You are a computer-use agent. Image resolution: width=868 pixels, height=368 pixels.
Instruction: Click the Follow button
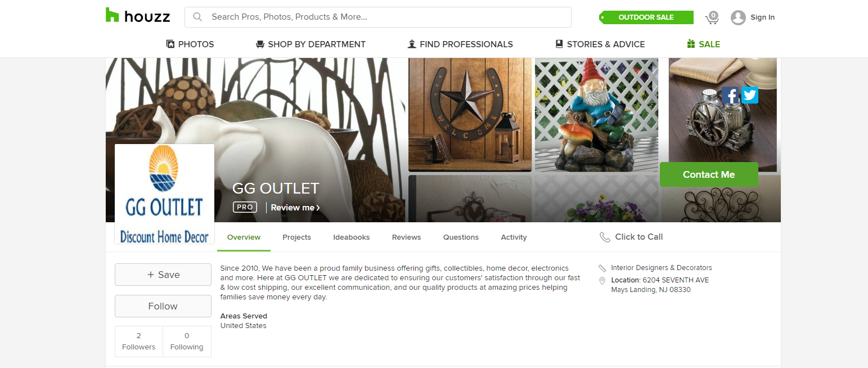tap(163, 306)
